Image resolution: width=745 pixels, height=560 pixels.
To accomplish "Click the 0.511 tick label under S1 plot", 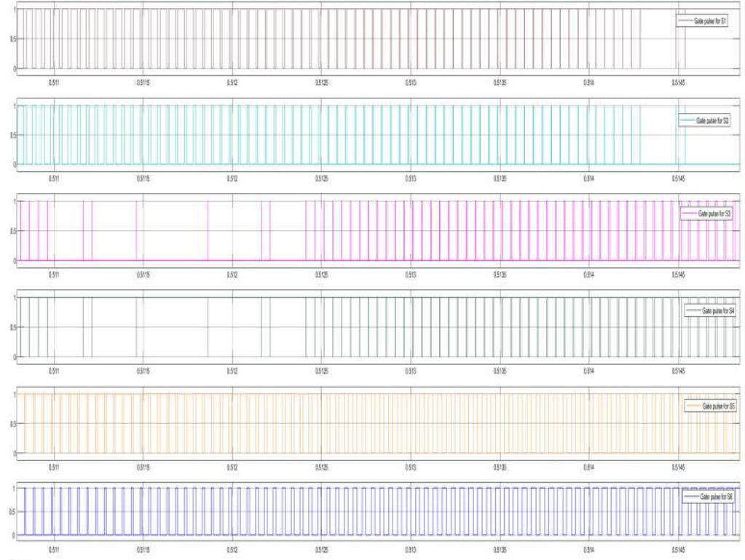I will (x=54, y=82).
